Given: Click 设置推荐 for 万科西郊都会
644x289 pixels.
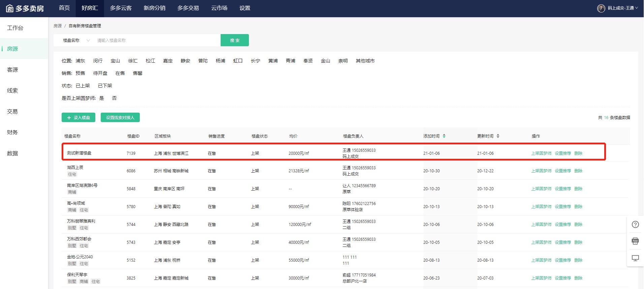Looking at the screenshot, I should point(563,242).
